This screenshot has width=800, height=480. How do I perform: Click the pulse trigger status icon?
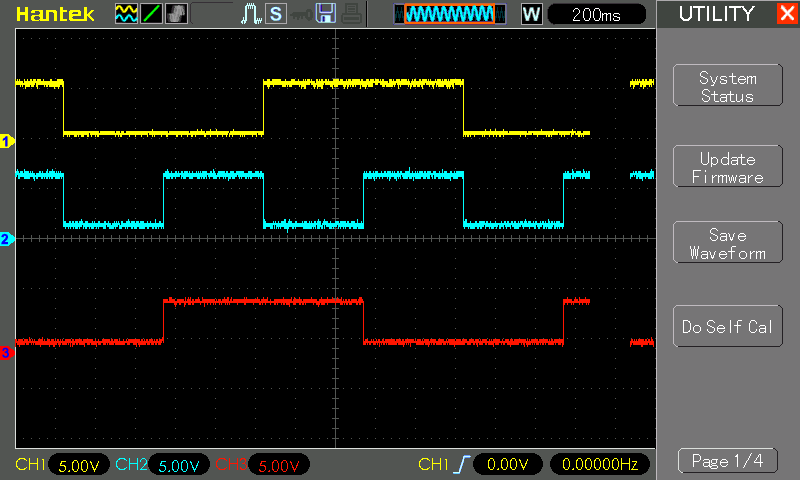251,14
